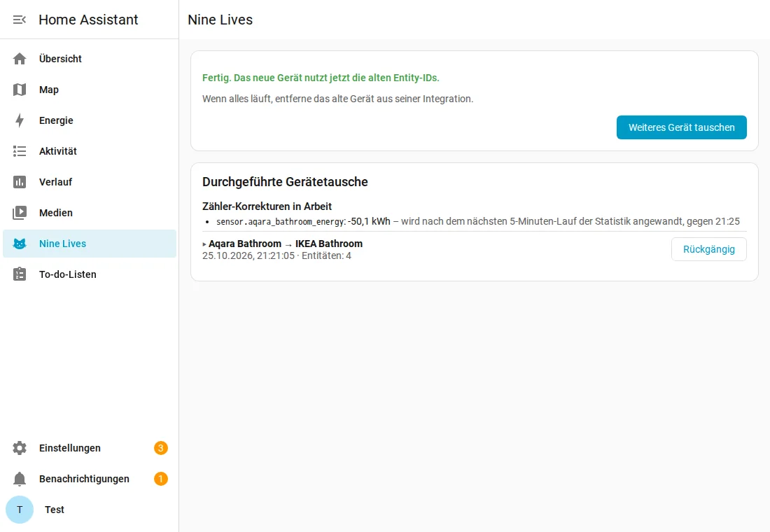Open the Medien menu label

coord(56,213)
